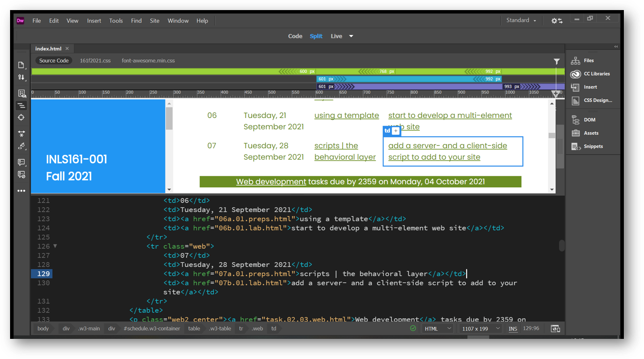Screen dimensions: 644x359
Task: Click the 'using a template' link
Action: [346, 116]
